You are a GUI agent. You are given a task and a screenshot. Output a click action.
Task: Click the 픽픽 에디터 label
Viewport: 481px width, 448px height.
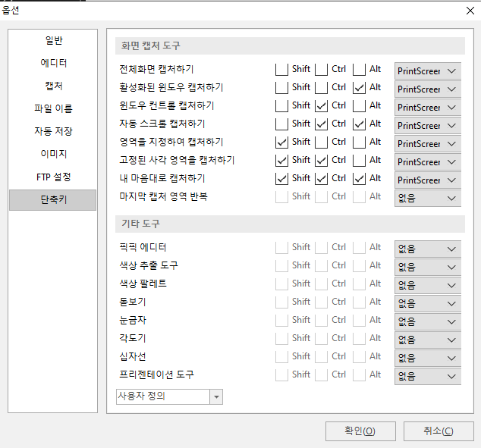pos(143,247)
